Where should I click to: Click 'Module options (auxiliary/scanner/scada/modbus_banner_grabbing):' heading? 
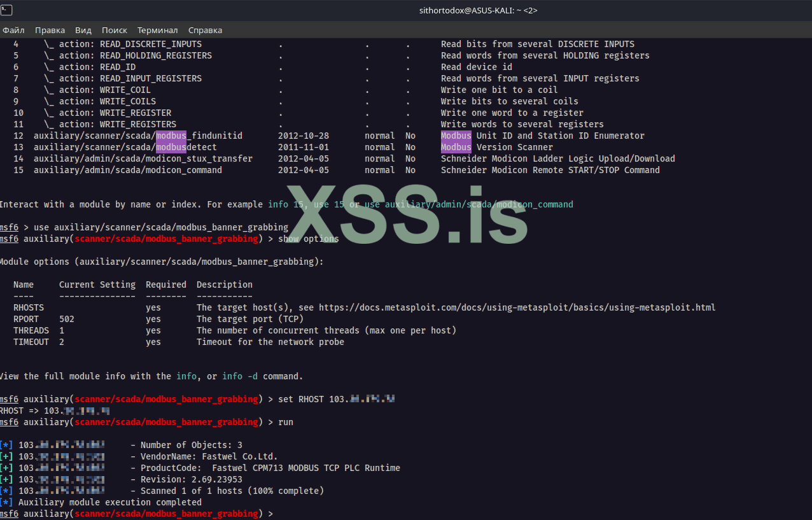point(161,262)
